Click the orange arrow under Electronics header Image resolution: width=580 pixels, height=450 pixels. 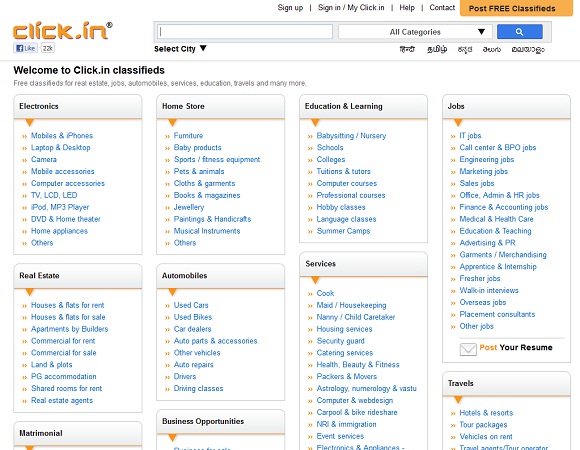coord(30,123)
